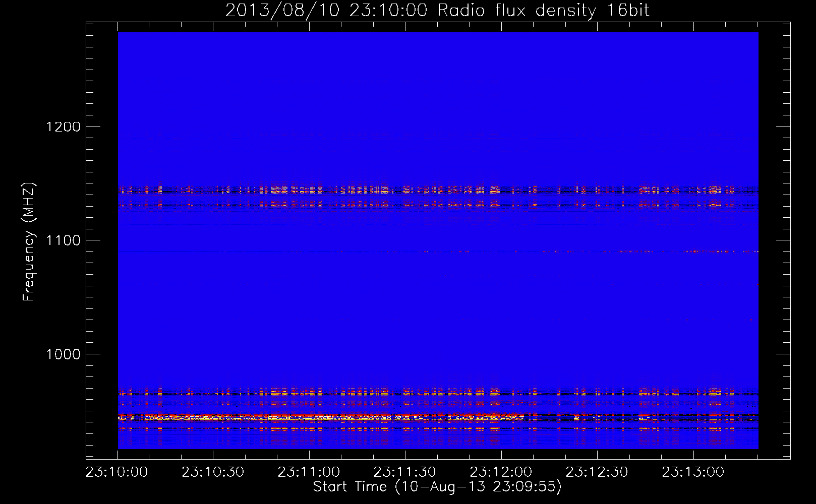The image size is (816, 504).
Task: Click the 'Frequency (MHZ)' axis label
Action: click(28, 242)
